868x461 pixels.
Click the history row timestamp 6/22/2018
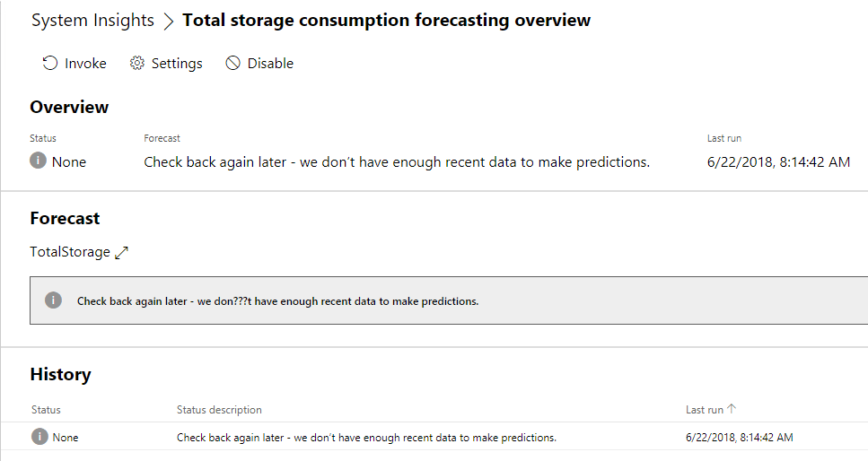click(x=739, y=438)
